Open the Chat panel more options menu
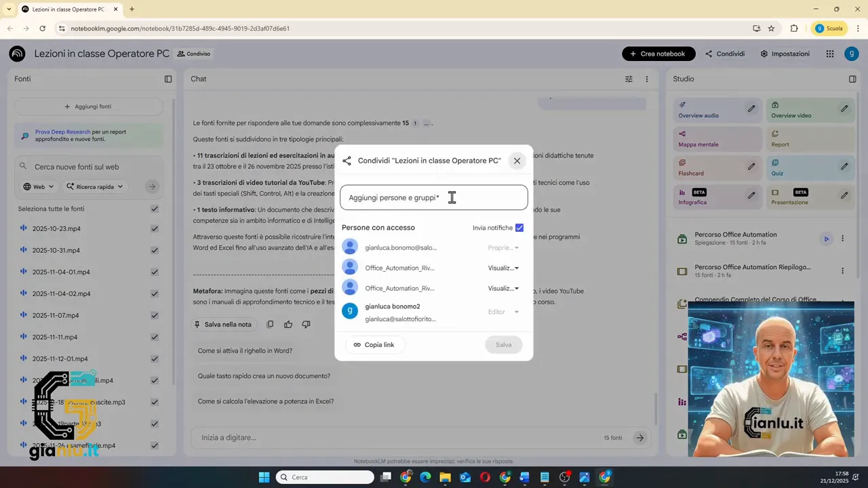868x488 pixels. 646,79
